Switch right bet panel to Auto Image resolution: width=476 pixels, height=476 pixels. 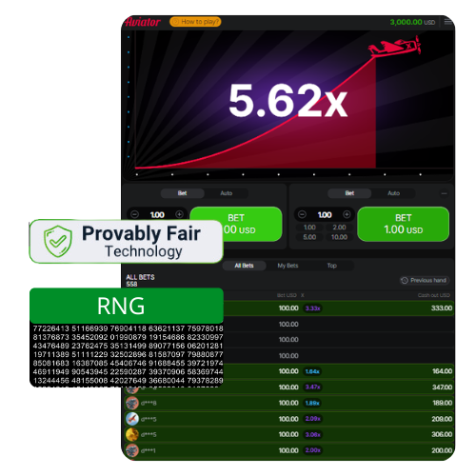click(393, 193)
